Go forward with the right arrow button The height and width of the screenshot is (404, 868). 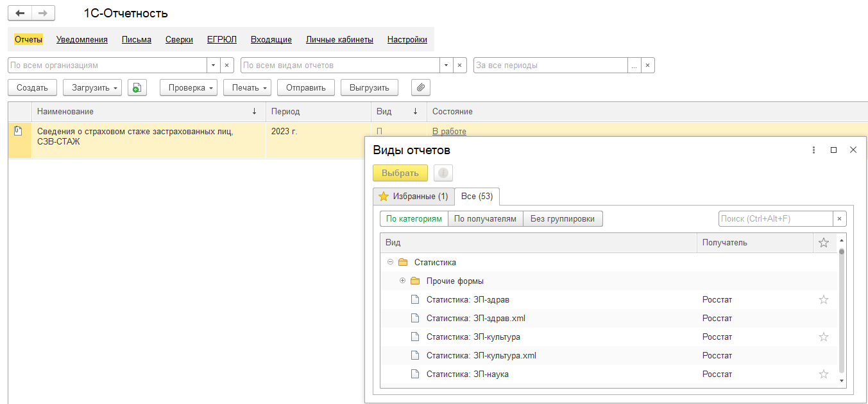[x=43, y=13]
